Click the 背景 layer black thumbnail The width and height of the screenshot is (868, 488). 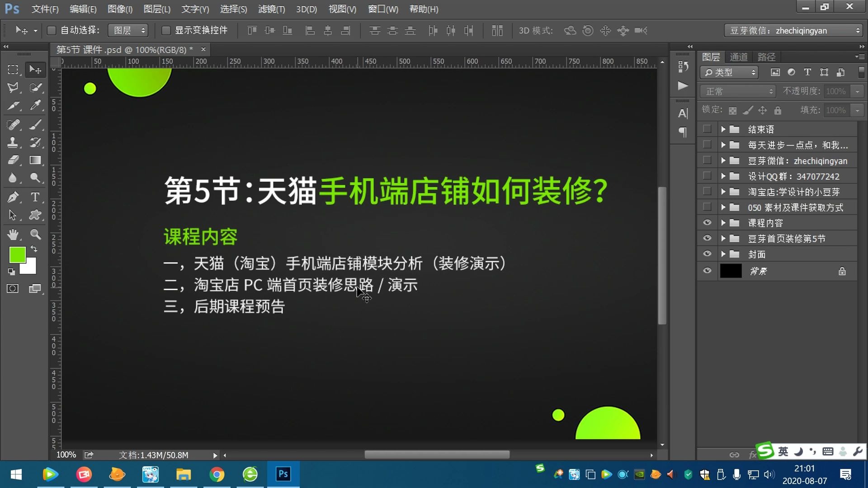(x=731, y=271)
